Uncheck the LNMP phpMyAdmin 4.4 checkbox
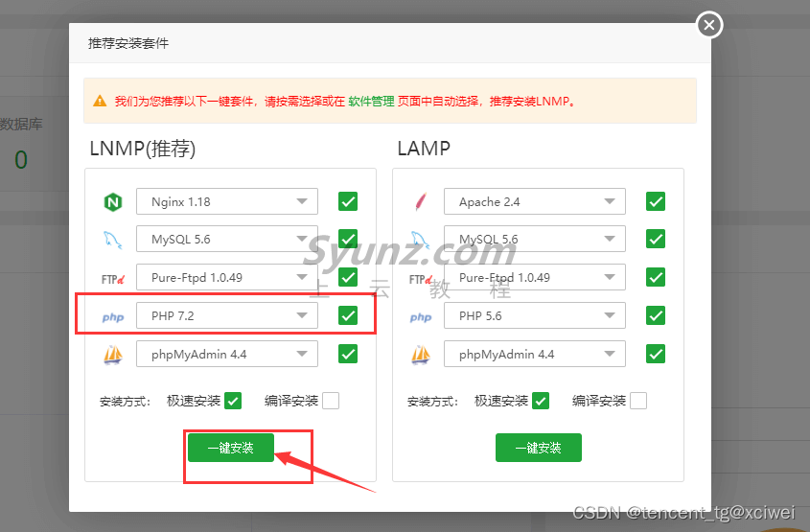 348,354
